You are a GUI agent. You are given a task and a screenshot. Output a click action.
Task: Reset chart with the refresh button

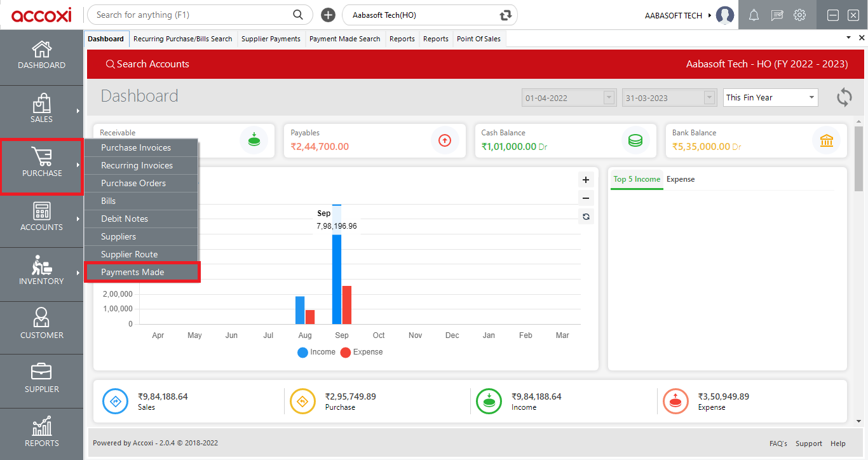(x=586, y=217)
